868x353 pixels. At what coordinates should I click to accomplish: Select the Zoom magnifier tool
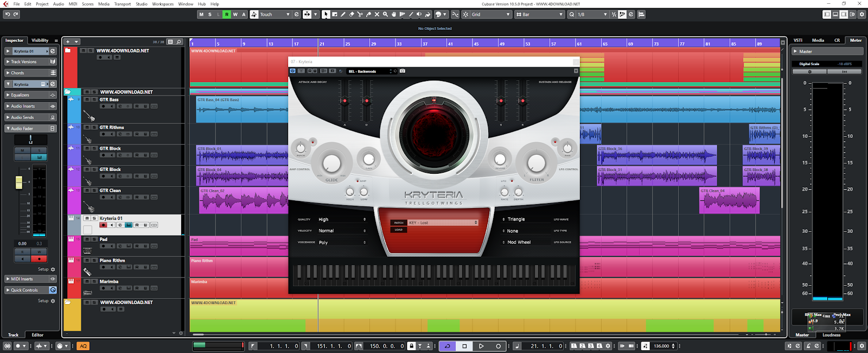[x=386, y=15]
